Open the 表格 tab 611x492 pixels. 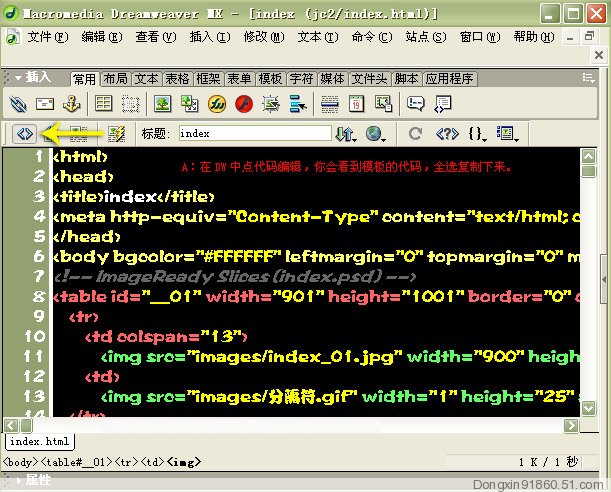point(177,79)
